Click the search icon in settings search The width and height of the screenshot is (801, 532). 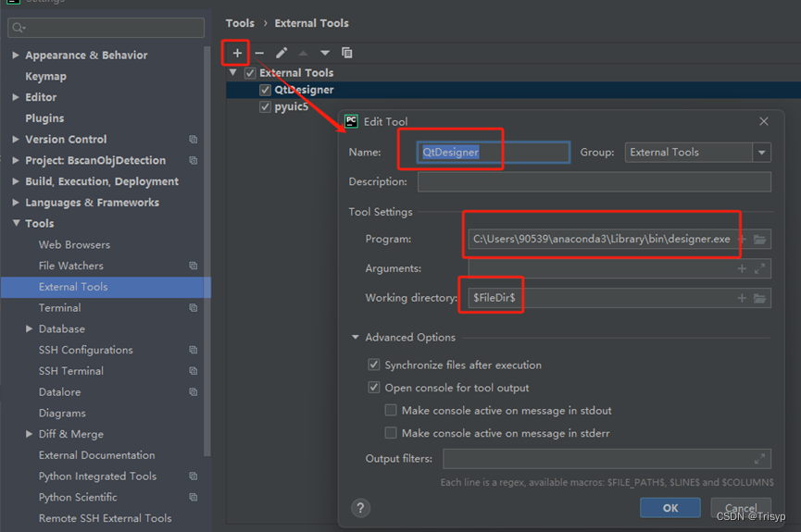(19, 28)
